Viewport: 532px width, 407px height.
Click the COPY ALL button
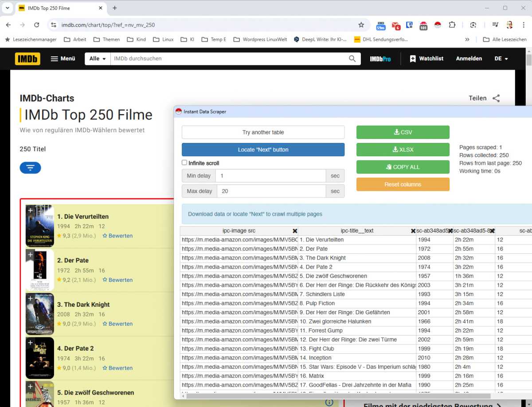pyautogui.click(x=403, y=167)
